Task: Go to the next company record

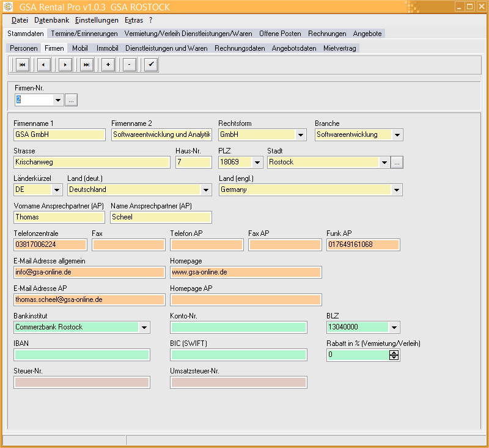Action: [x=65, y=65]
